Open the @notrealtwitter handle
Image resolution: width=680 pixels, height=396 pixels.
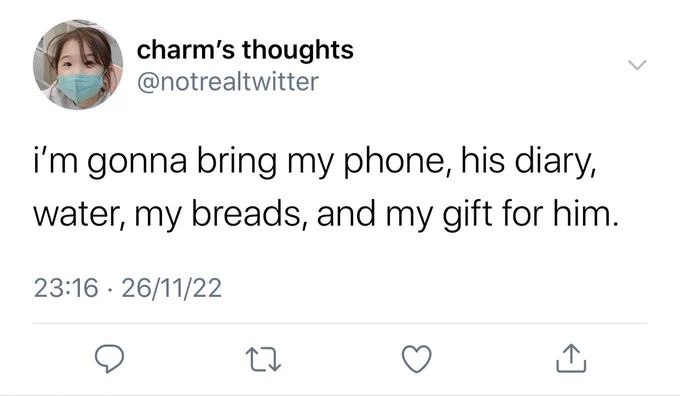(x=228, y=82)
